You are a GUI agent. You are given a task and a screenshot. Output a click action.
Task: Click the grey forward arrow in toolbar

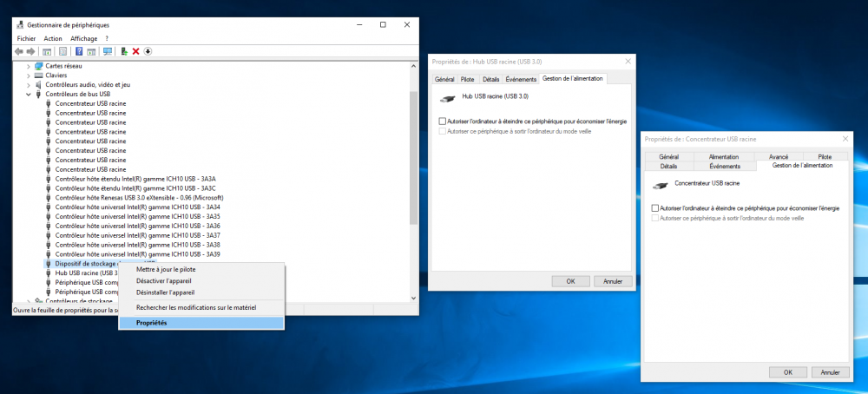pyautogui.click(x=30, y=51)
